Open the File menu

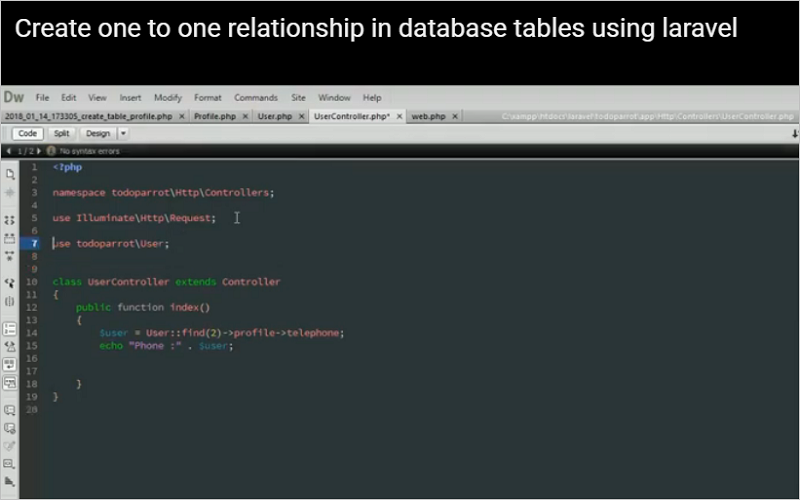pyautogui.click(x=42, y=97)
